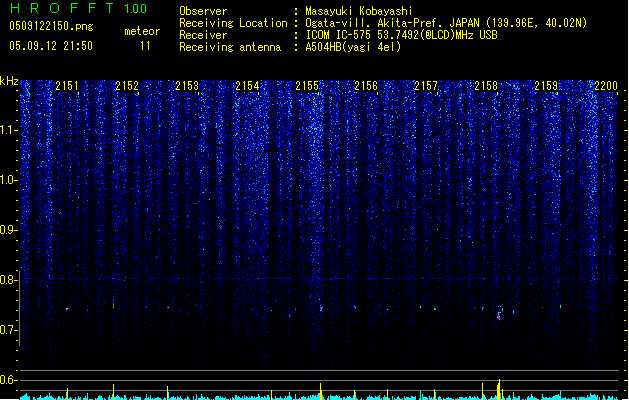The width and height of the screenshot is (629, 400).
Task: Click the receiver ICOM IC-575 53.7492 MHz USB text
Action: tap(401, 35)
